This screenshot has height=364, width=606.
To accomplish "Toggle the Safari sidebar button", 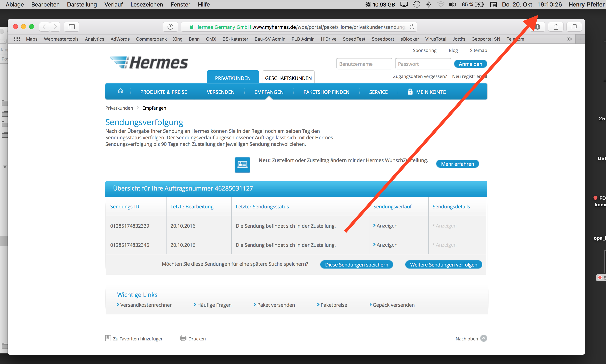I will coord(72,27).
